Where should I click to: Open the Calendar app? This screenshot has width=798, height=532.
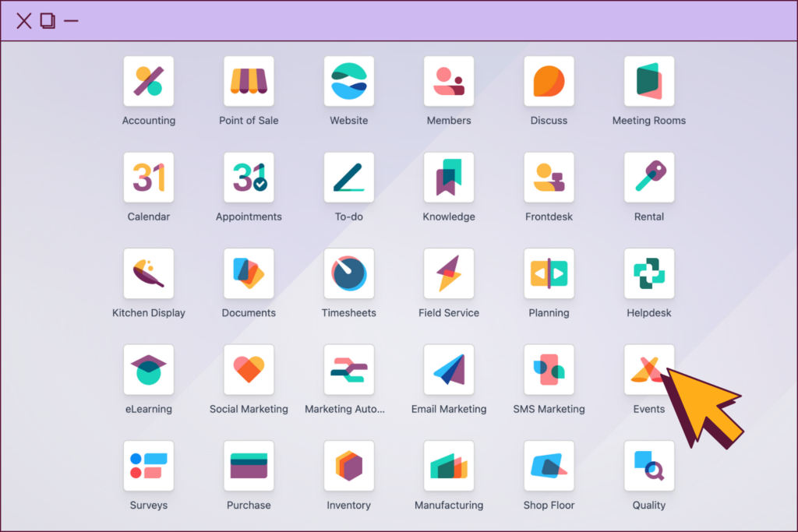pyautogui.click(x=148, y=178)
